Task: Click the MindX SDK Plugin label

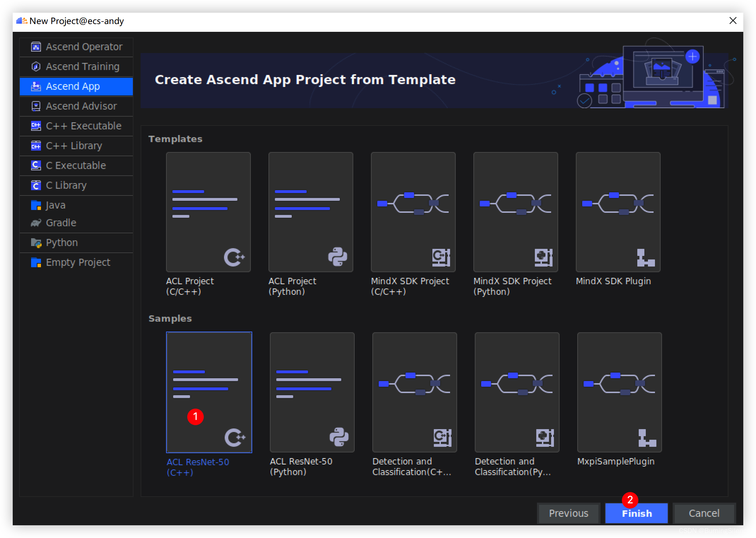Action: coord(613,281)
